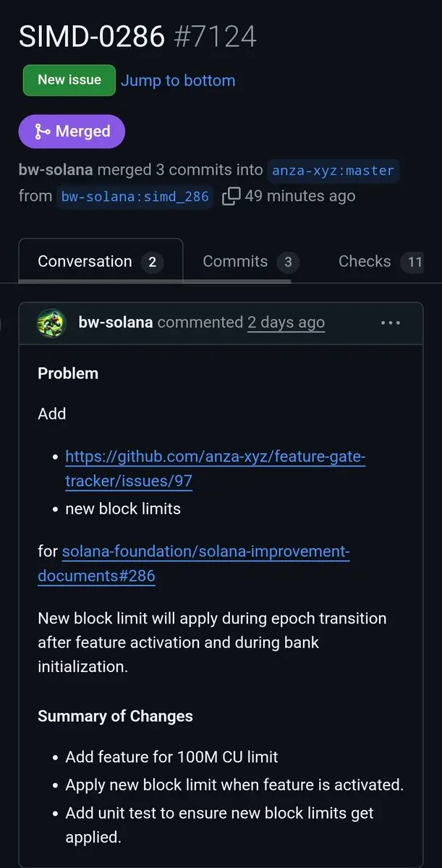442x868 pixels.
Task: Click the '2 days ago' timestamp link
Action: point(286,322)
